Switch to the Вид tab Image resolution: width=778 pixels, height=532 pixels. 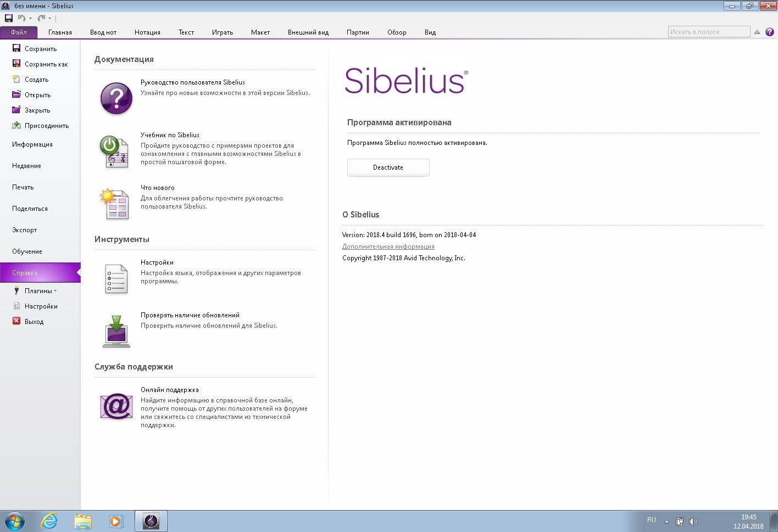430,32
